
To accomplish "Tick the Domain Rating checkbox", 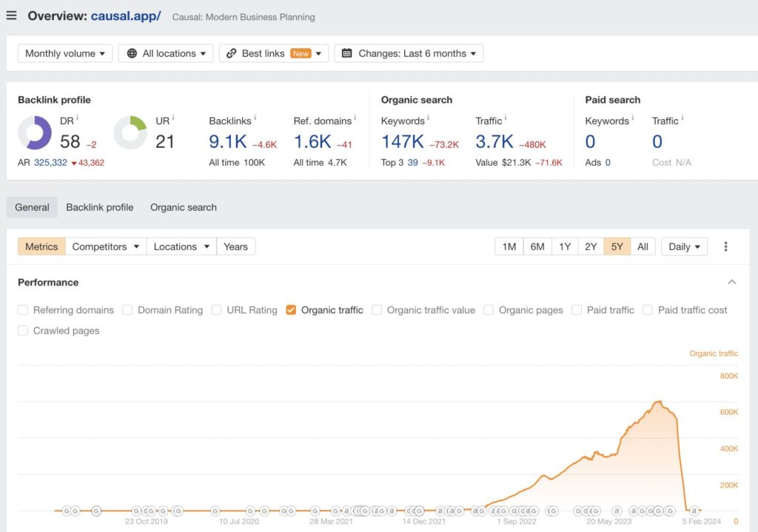I will [x=127, y=310].
